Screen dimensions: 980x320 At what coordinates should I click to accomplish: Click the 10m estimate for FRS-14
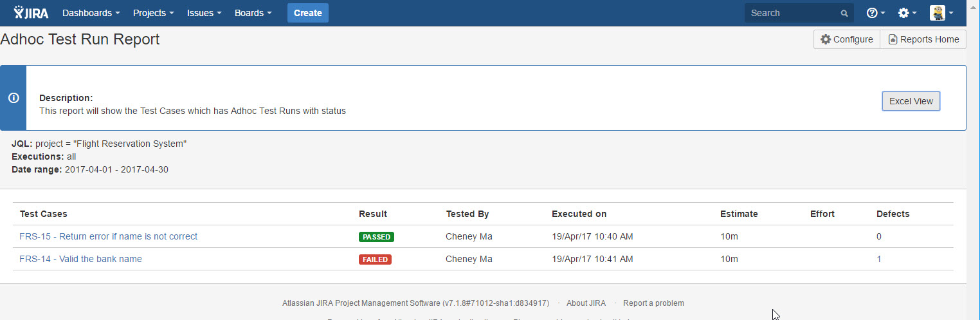(729, 259)
